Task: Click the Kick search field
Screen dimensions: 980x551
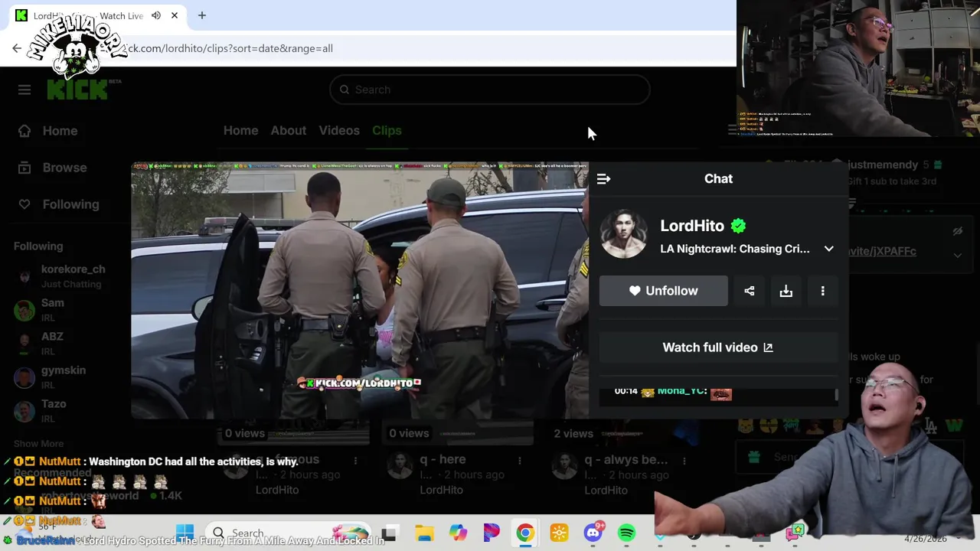Action: point(490,90)
